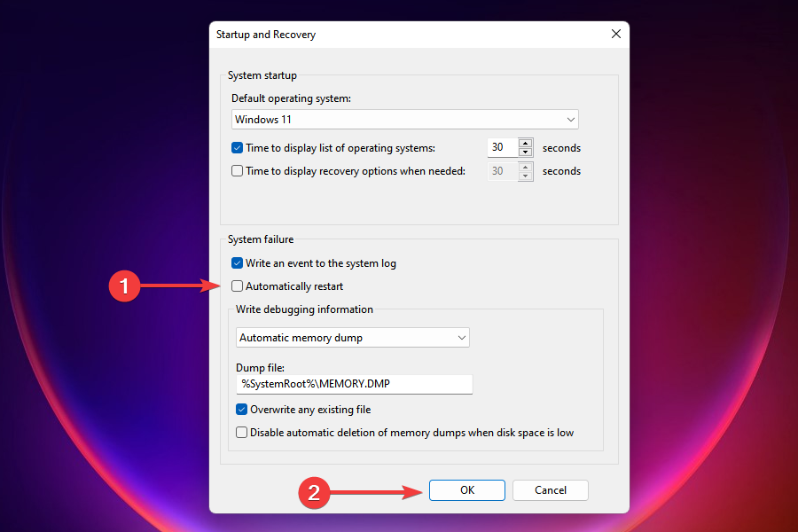Open the Default operating system dropdown
The width and height of the screenshot is (798, 532).
tap(404, 120)
